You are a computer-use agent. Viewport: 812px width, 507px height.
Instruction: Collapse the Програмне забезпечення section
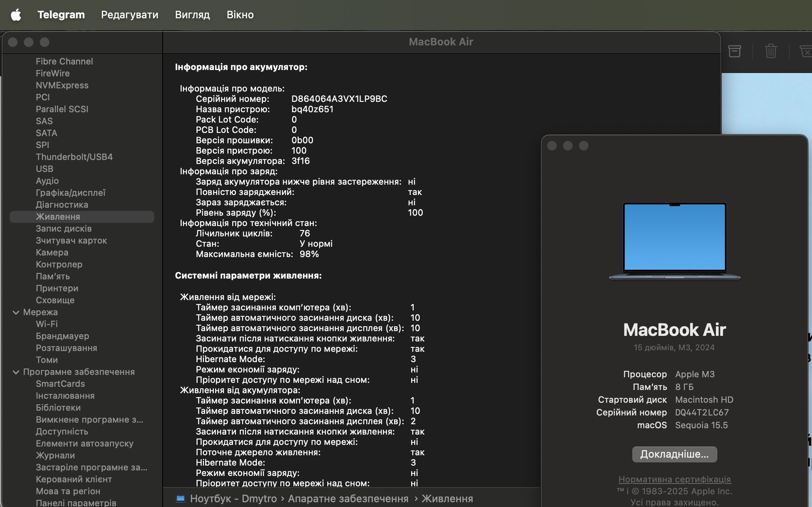click(16, 372)
